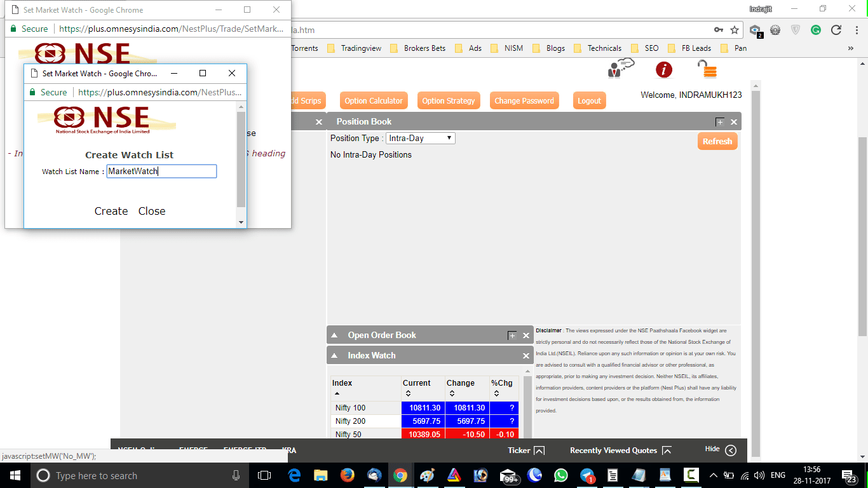
Task: Show more bookmarks with the chevron
Action: point(851,48)
